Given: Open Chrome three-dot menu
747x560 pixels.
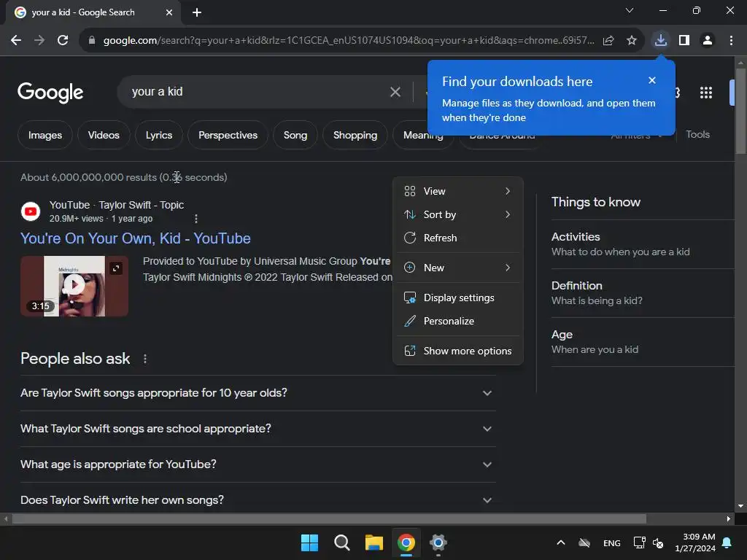Looking at the screenshot, I should [731, 41].
